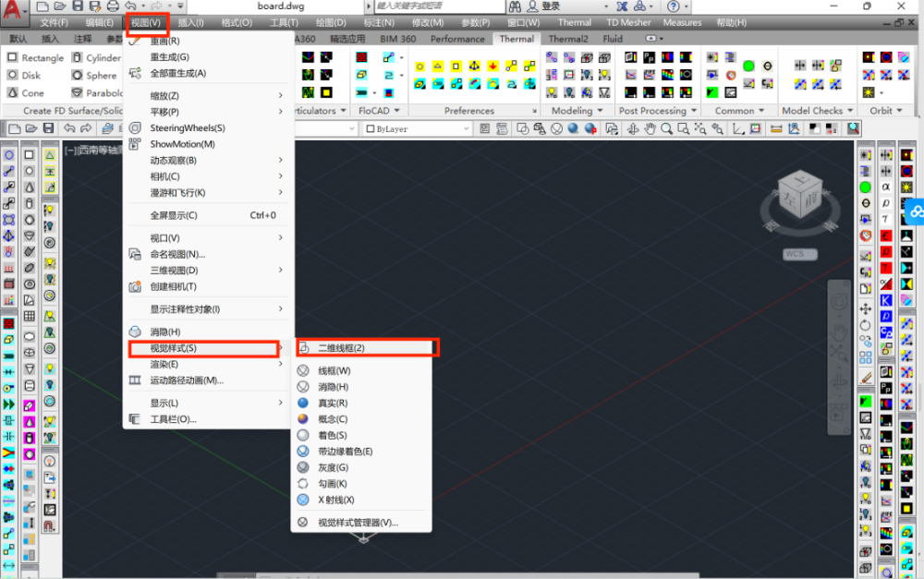Click the keyword search input field
The image size is (924, 579).
point(439,6)
